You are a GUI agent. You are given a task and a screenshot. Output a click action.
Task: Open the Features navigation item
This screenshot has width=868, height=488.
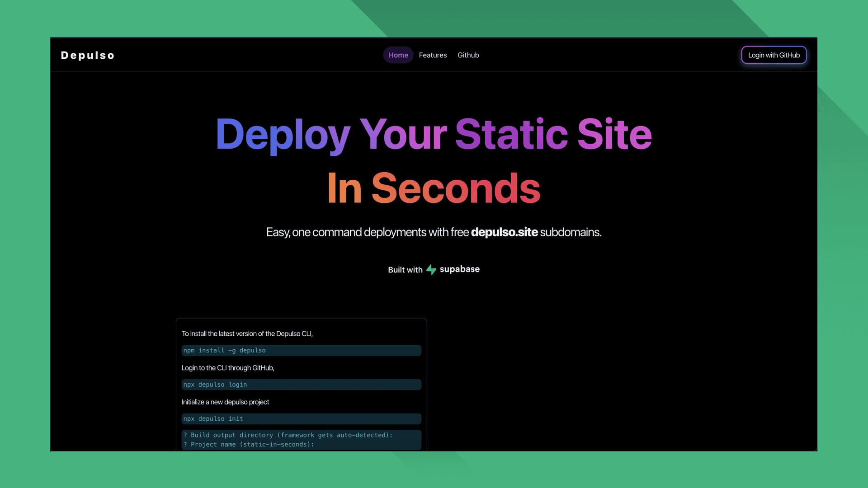point(433,55)
